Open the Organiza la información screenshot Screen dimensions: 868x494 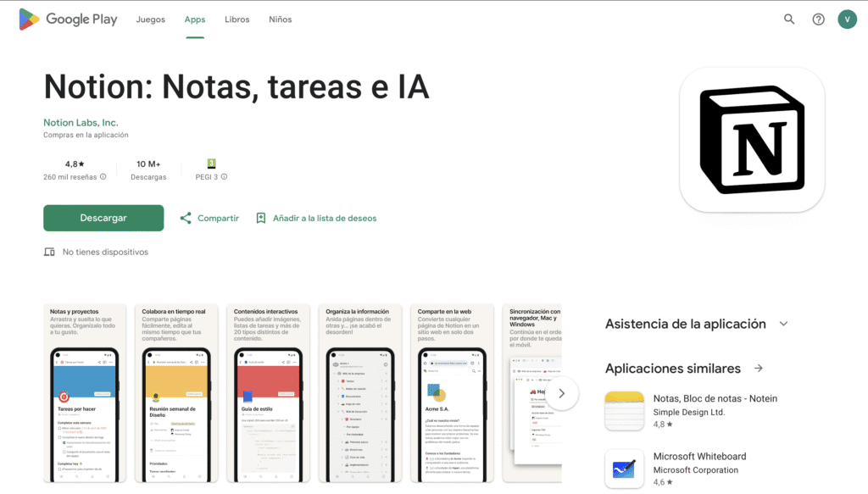[x=360, y=393]
